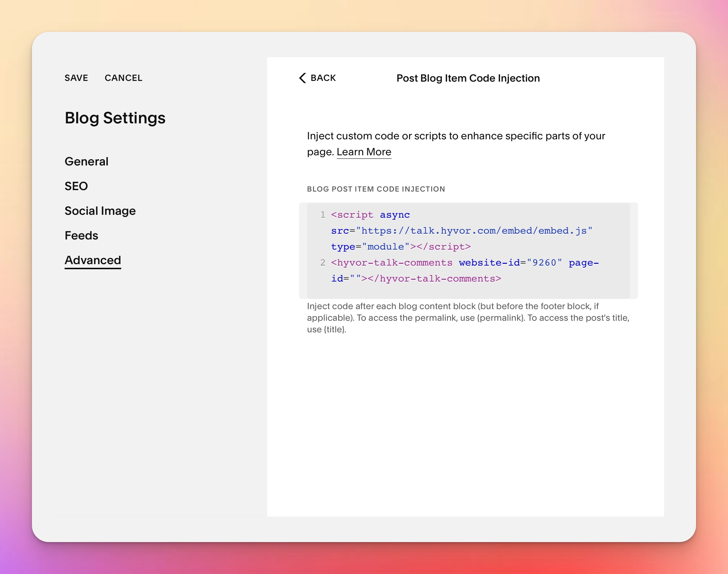The height and width of the screenshot is (574, 728).
Task: Follow the Learn More link
Action: click(x=364, y=152)
